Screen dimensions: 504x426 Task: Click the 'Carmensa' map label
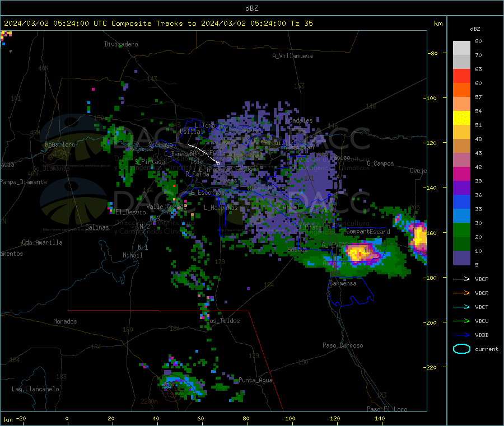pos(343,283)
